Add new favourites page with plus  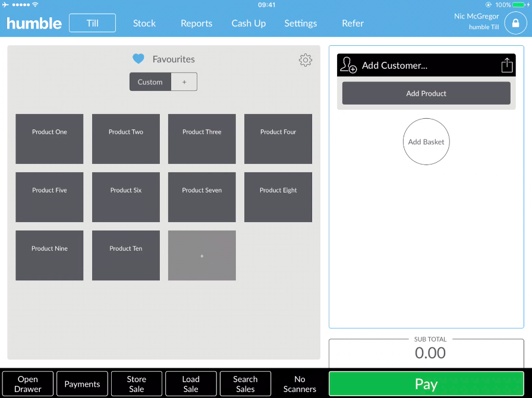(x=184, y=82)
